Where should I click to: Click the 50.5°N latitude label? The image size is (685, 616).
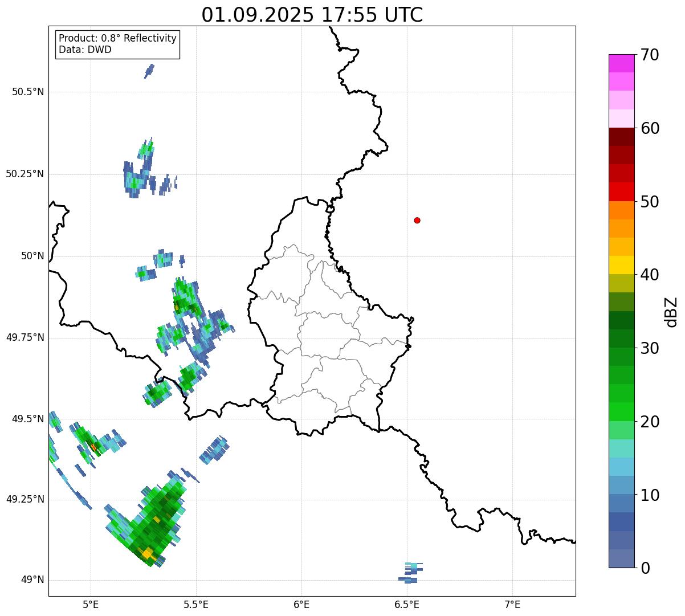[x=27, y=92]
